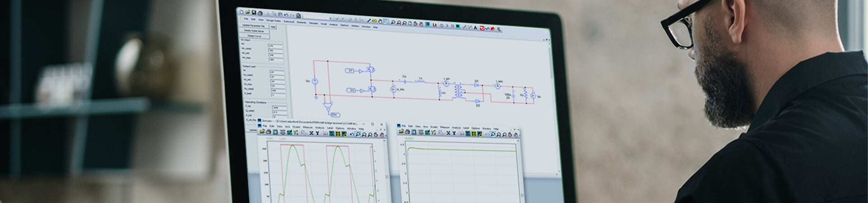Click the Print icon in top toolbar

(260, 13)
